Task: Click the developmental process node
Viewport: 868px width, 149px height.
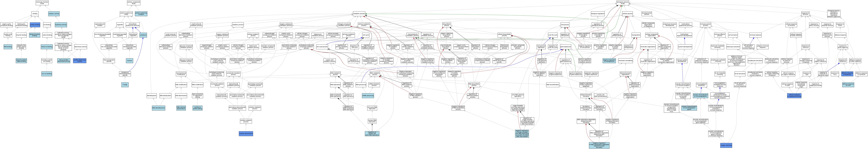Action: pos(647,14)
